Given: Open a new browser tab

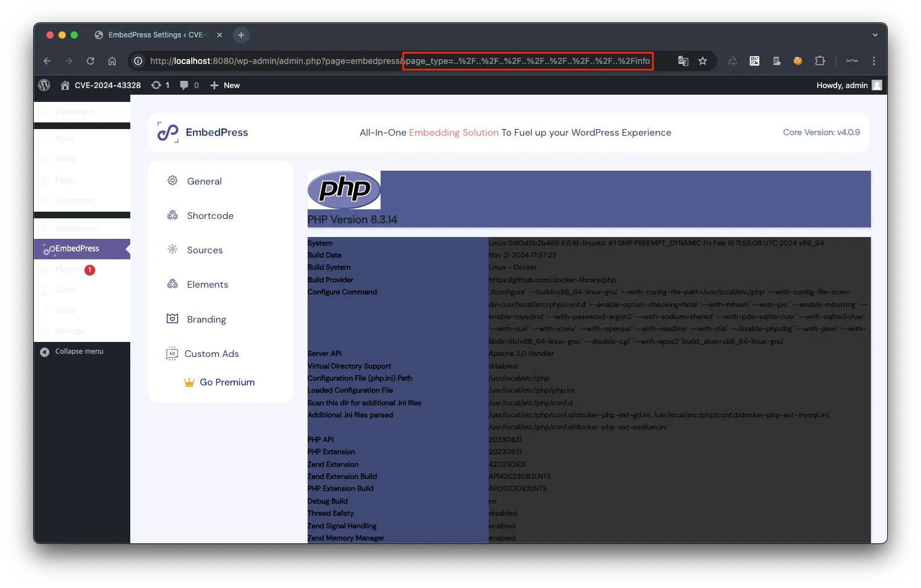Looking at the screenshot, I should click(241, 35).
